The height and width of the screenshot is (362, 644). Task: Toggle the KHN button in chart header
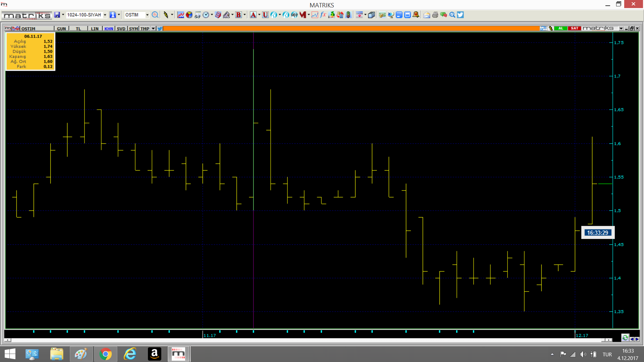[109, 28]
